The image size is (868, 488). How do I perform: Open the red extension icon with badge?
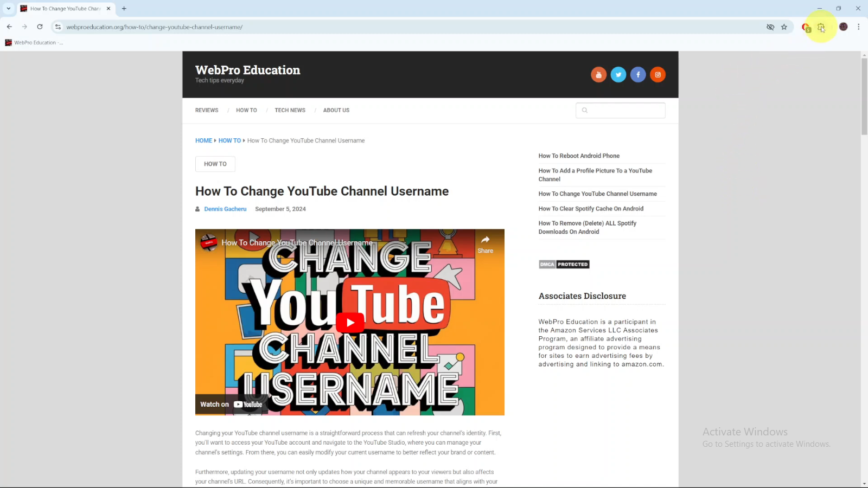click(806, 27)
